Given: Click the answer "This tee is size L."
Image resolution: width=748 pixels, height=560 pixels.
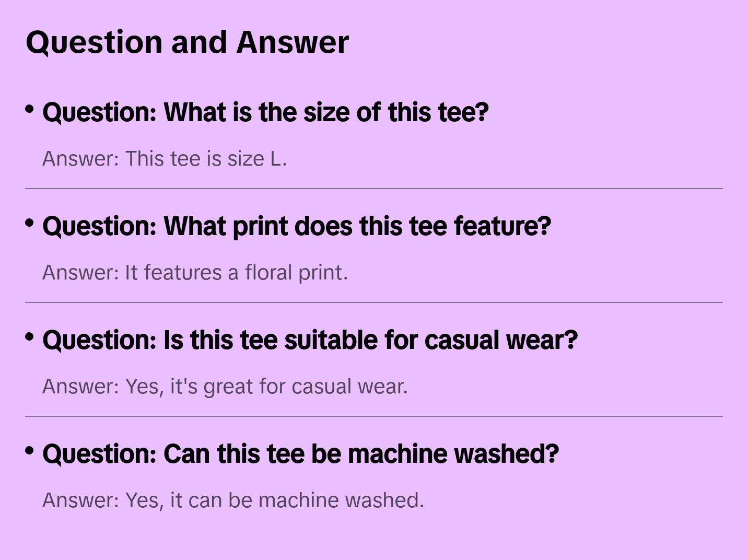Looking at the screenshot, I should (165, 159).
